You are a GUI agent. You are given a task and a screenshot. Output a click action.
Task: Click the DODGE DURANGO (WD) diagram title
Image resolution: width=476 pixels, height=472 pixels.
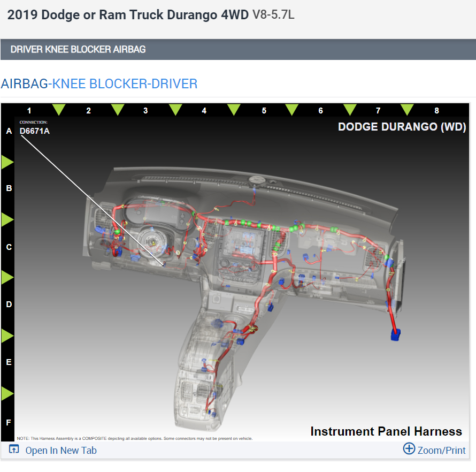(x=402, y=127)
